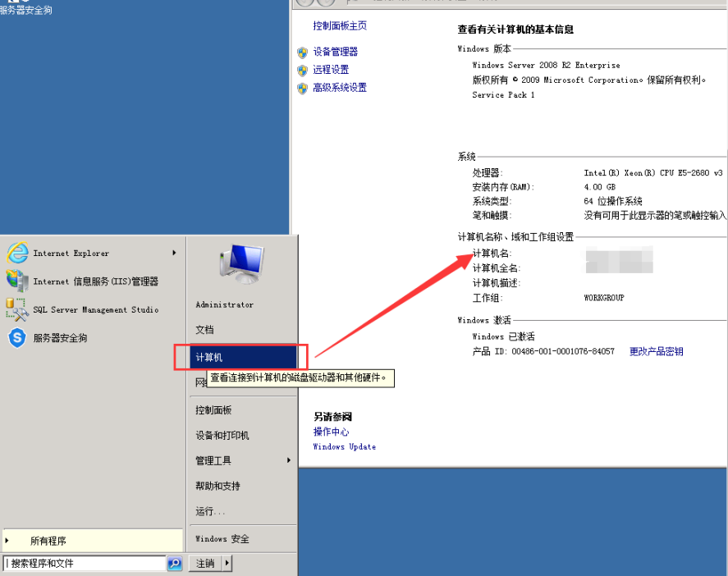Viewport: 728px width, 576px height.
Task: Click shield icon beside 高级系统设置
Action: [x=302, y=88]
